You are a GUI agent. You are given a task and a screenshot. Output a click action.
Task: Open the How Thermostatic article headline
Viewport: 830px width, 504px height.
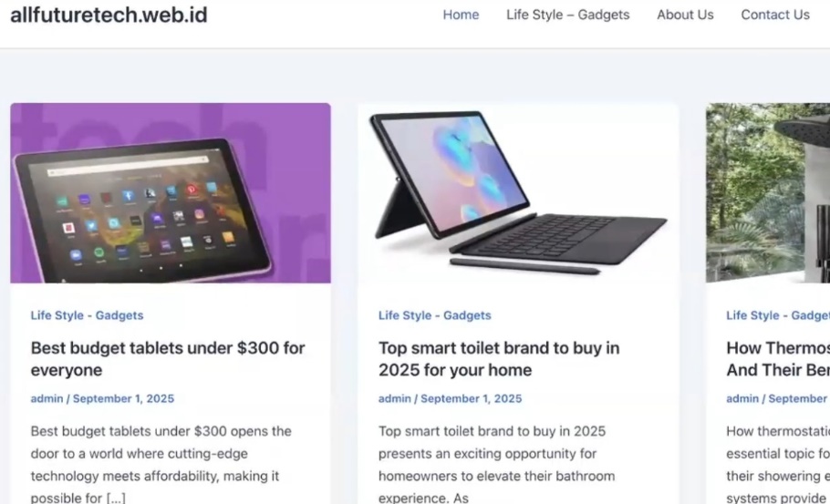[x=778, y=359]
